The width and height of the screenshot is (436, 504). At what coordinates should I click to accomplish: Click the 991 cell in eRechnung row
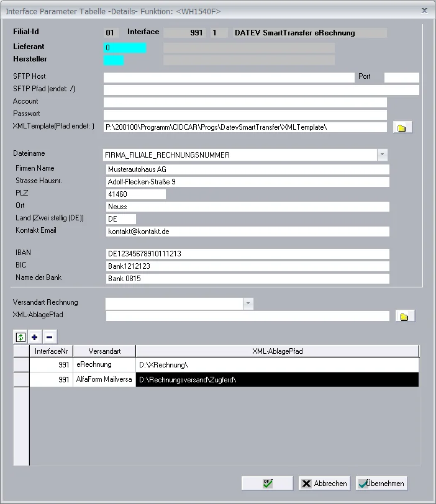[51, 365]
